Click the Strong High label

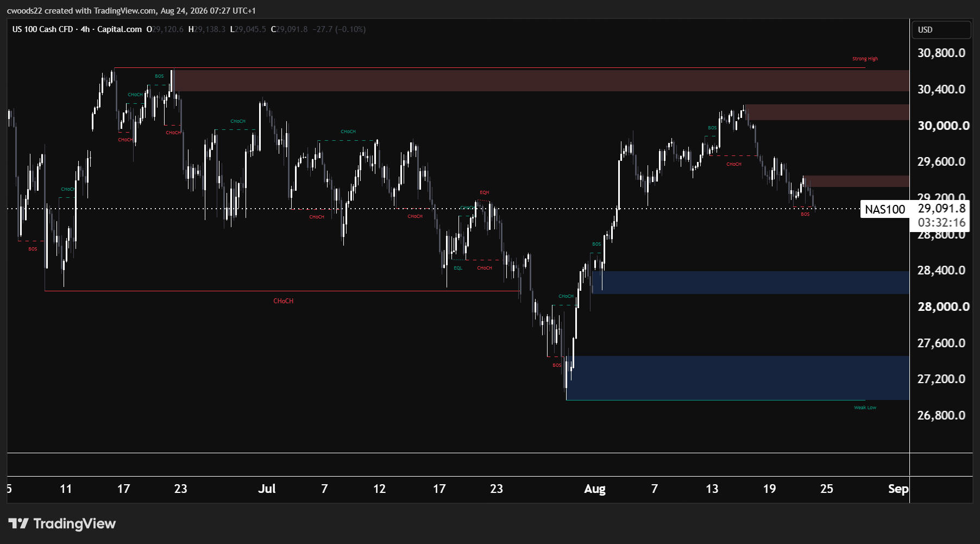coord(865,59)
